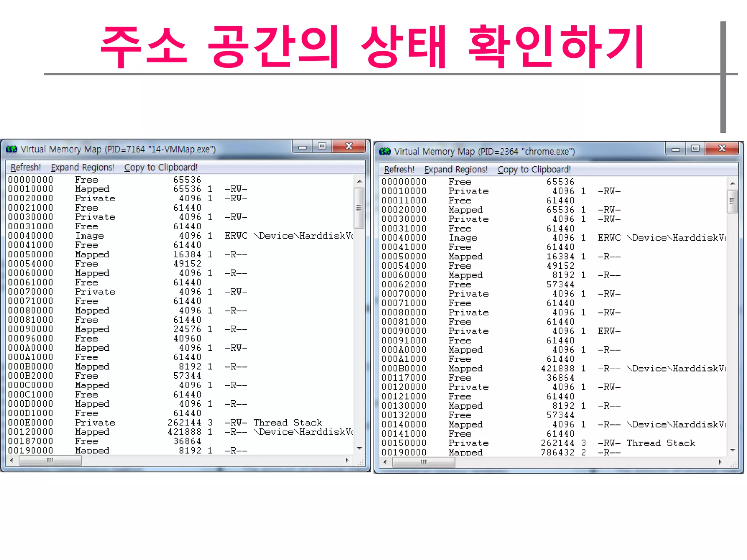Click resize grip of 14-VMMap.exe window
This screenshot has width=747, height=560.
tap(361, 462)
